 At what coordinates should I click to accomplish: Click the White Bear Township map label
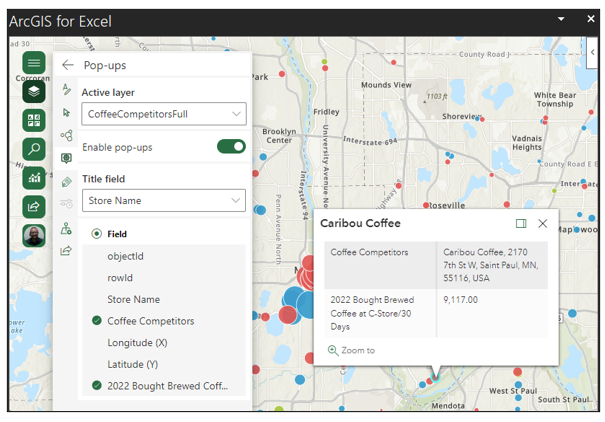click(x=555, y=100)
